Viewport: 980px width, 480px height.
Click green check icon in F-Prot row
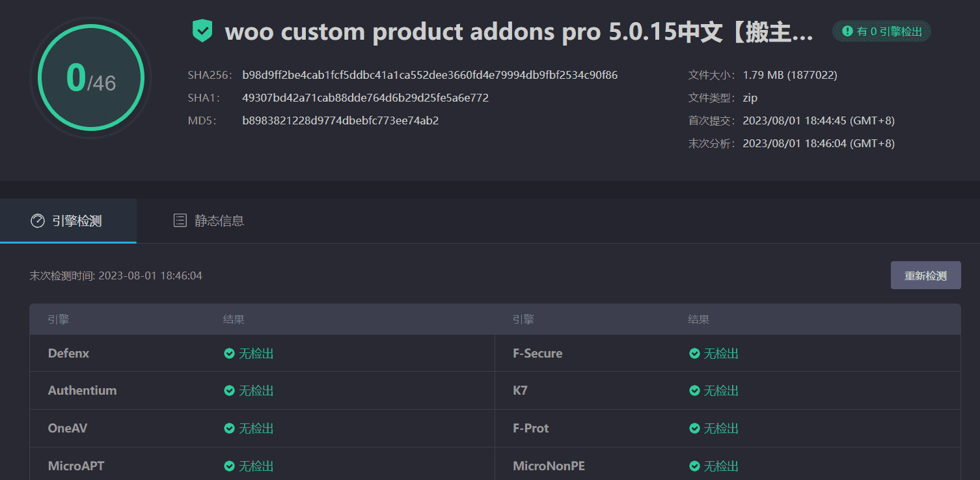(x=694, y=429)
